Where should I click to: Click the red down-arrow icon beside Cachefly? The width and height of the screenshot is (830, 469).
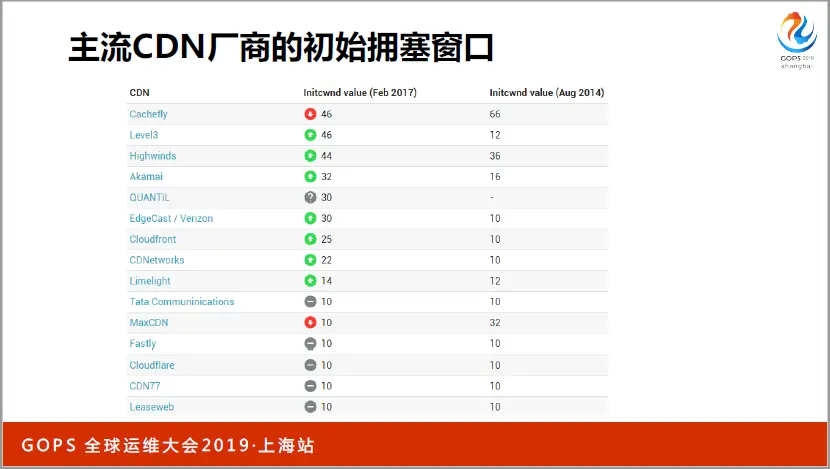310,114
